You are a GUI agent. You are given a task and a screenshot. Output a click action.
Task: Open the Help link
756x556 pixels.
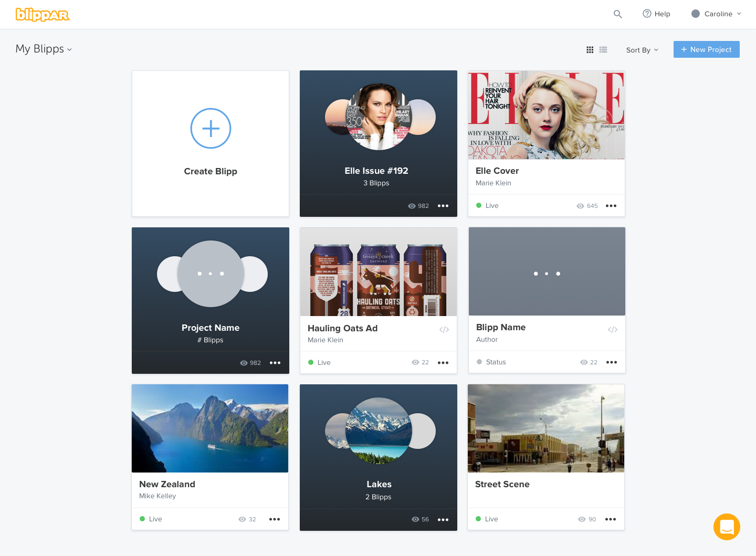click(x=657, y=14)
